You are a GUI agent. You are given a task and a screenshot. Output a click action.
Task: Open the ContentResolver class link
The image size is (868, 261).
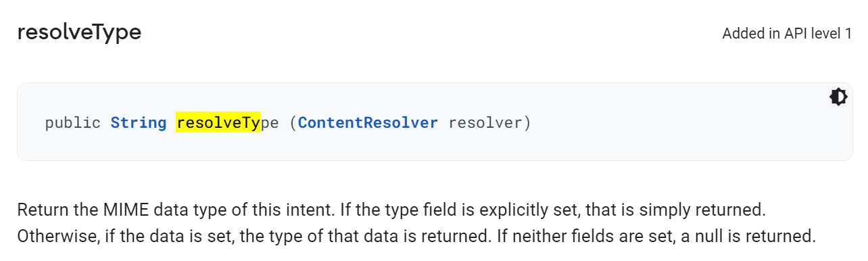(368, 123)
